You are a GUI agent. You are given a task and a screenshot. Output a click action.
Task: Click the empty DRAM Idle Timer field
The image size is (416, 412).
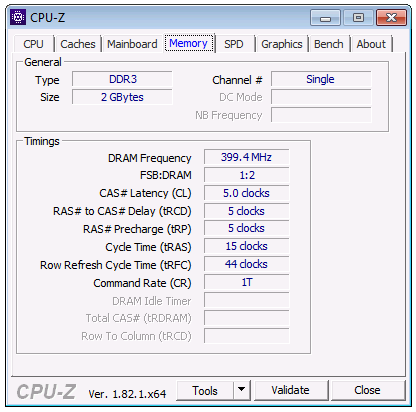coord(247,300)
